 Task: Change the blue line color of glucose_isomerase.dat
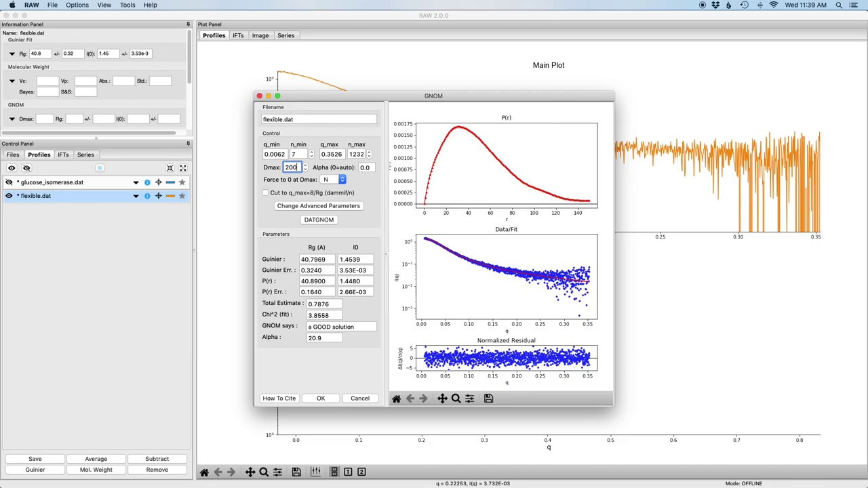pos(170,182)
